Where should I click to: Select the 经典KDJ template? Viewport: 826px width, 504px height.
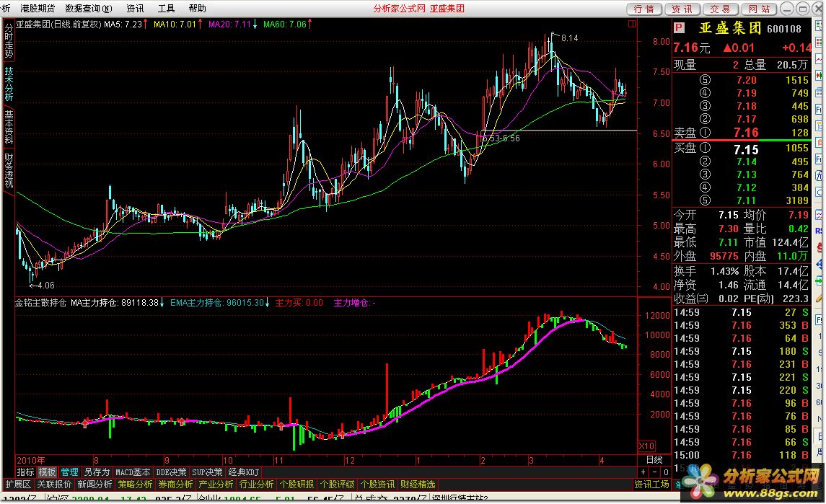click(x=243, y=472)
